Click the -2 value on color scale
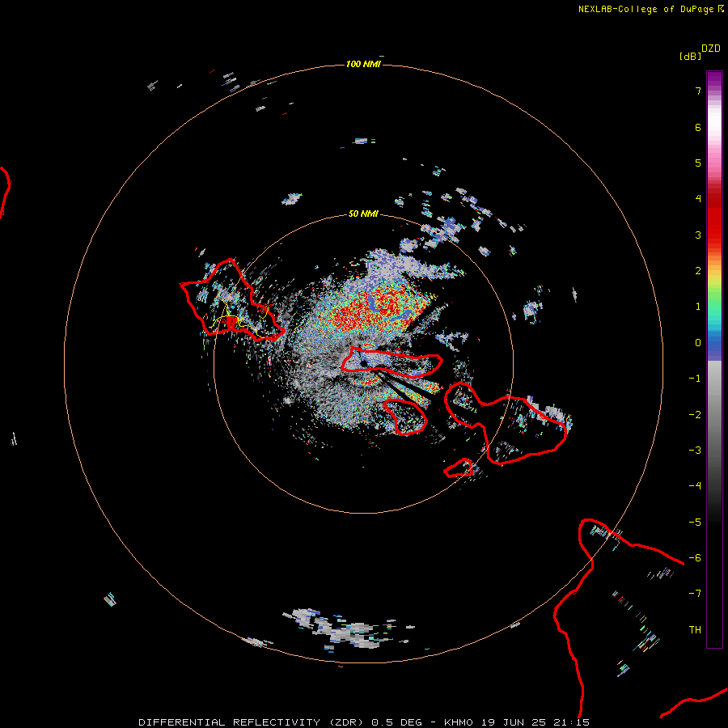This screenshot has width=728, height=728. tap(695, 415)
